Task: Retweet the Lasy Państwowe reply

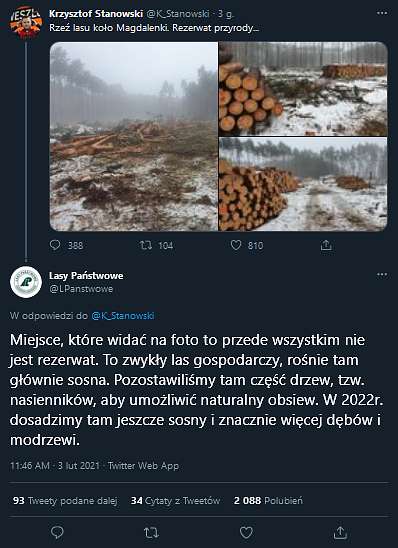Action: click(x=151, y=533)
